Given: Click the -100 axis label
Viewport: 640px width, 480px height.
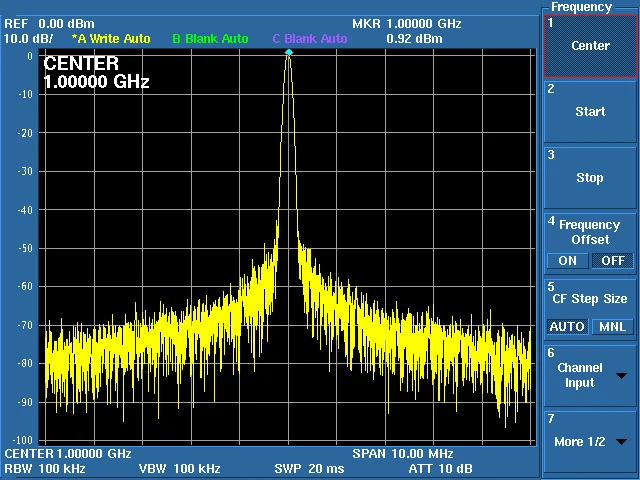Looking at the screenshot, I should pyautogui.click(x=22, y=440).
